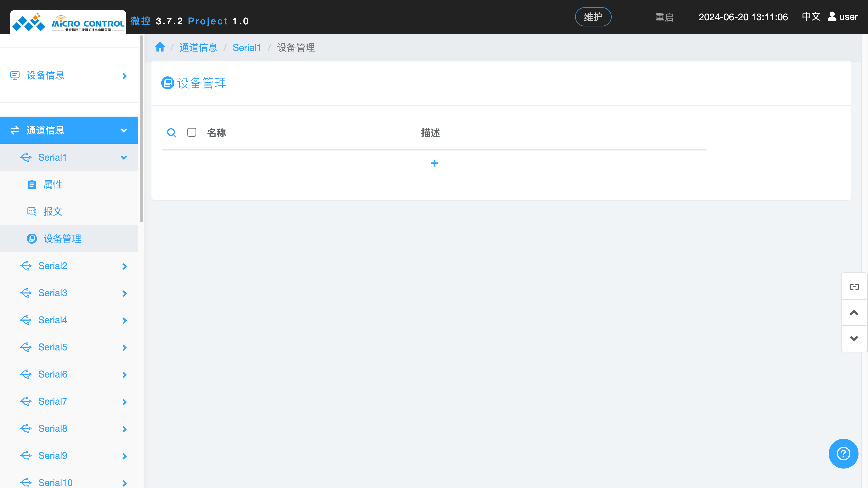Click the scroll-down chevron in floating panel
This screenshot has height=488, width=868.
pos(854,339)
